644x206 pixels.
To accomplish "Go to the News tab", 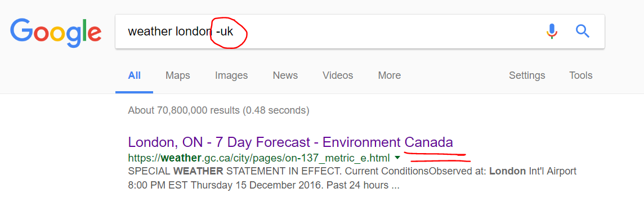I will pyautogui.click(x=285, y=75).
